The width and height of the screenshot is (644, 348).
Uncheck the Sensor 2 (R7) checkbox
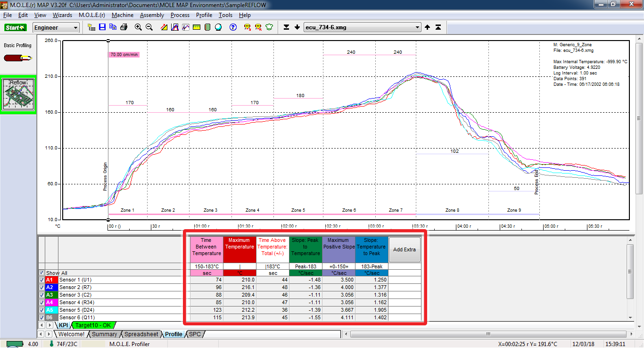pyautogui.click(x=41, y=288)
